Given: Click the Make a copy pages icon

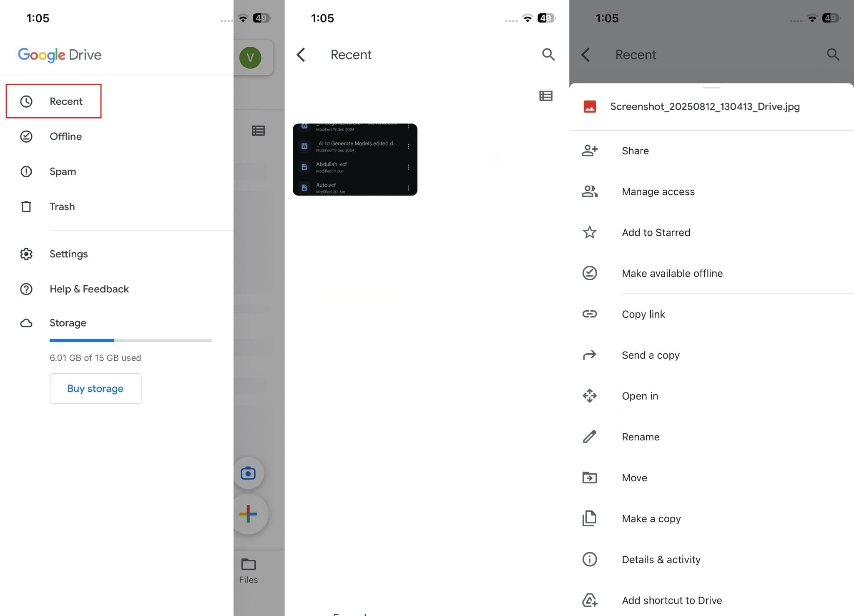Looking at the screenshot, I should 590,518.
